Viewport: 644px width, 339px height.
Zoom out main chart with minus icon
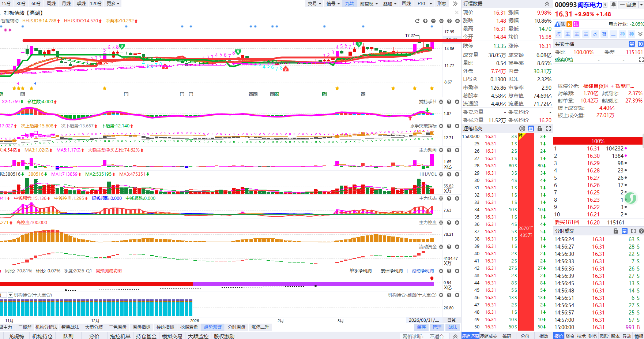(433, 21)
